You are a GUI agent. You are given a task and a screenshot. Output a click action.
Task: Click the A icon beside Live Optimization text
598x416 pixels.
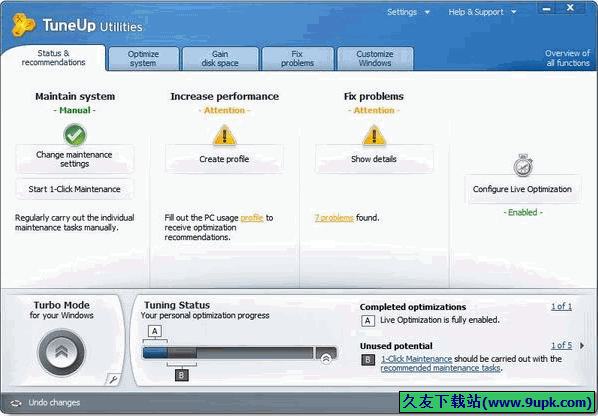(368, 320)
